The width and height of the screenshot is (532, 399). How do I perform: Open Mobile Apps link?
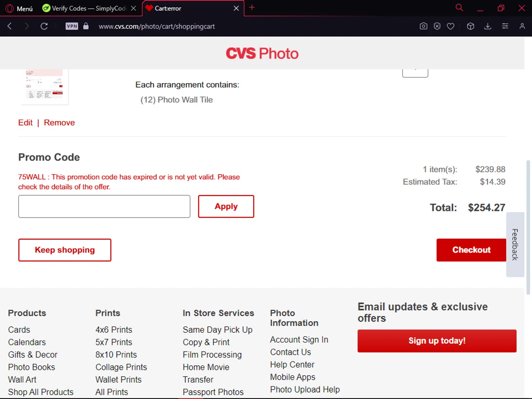point(293,377)
